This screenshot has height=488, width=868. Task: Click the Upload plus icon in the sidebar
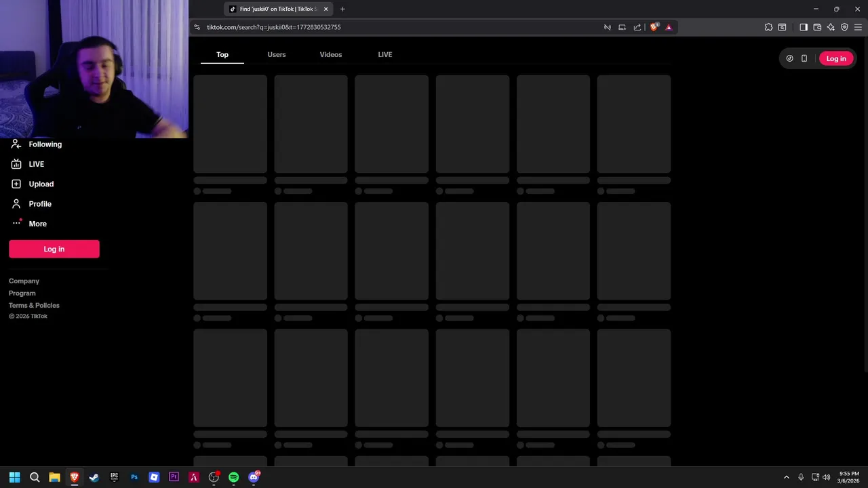pyautogui.click(x=16, y=184)
